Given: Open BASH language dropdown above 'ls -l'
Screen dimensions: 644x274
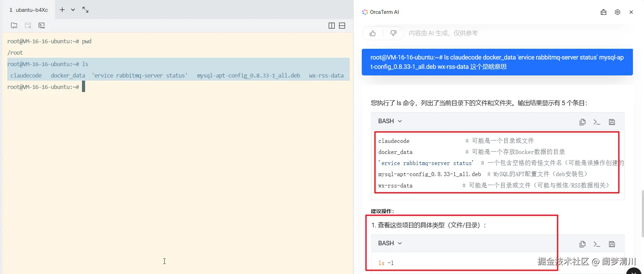Looking at the screenshot, I should coord(390,243).
